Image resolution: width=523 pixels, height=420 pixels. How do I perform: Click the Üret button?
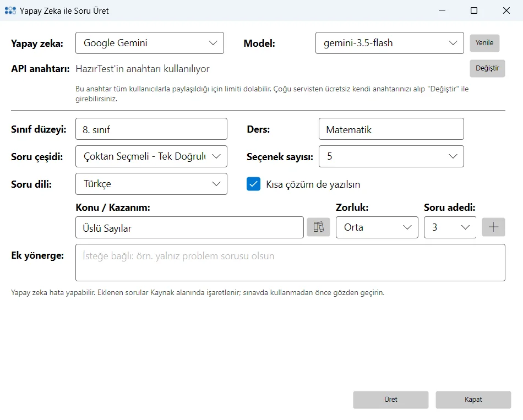(390, 400)
